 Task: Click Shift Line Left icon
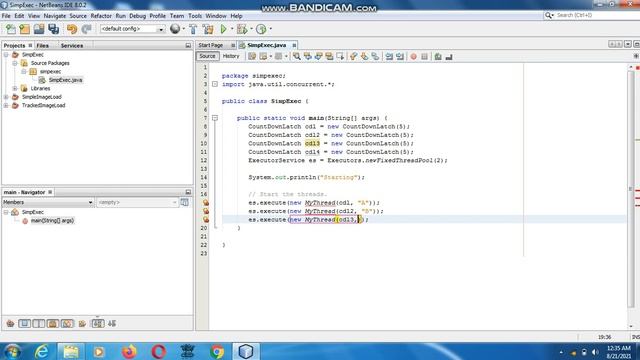click(x=389, y=57)
